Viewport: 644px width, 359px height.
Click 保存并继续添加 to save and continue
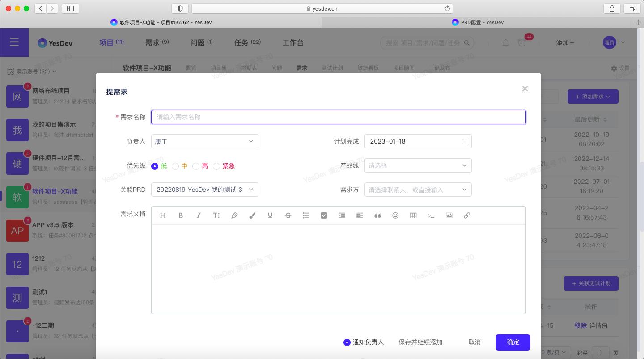[x=420, y=342]
